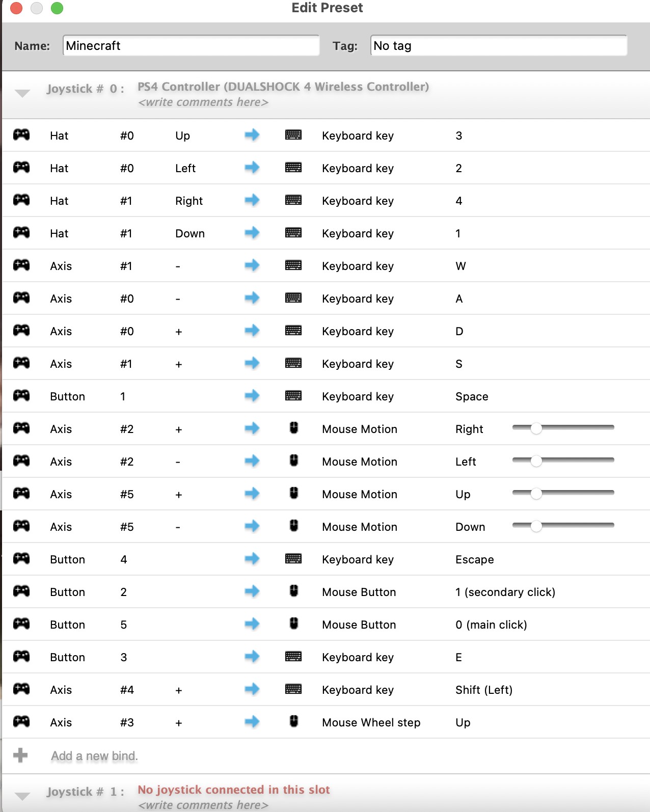This screenshot has height=812, width=650.
Task: Click the gamepad icon on Hat Up row
Action: (21, 135)
